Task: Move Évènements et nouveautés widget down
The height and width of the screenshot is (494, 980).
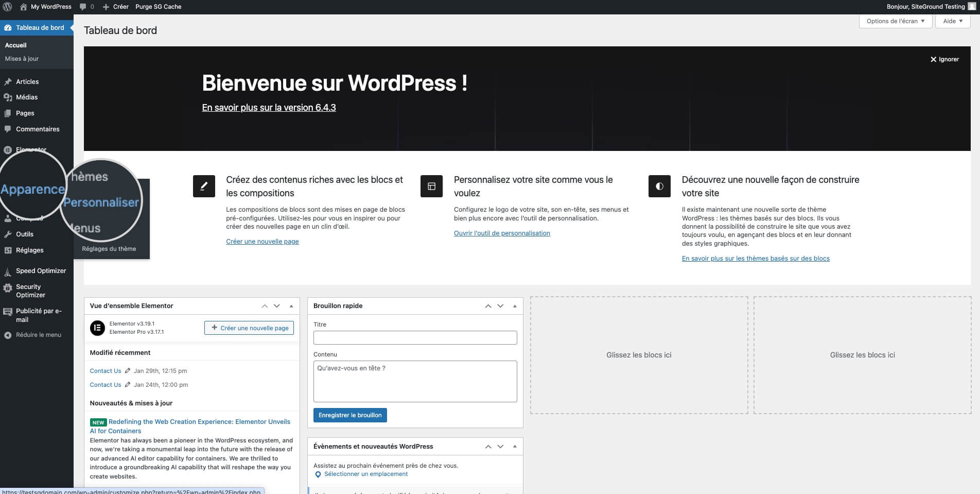Action: [500, 447]
